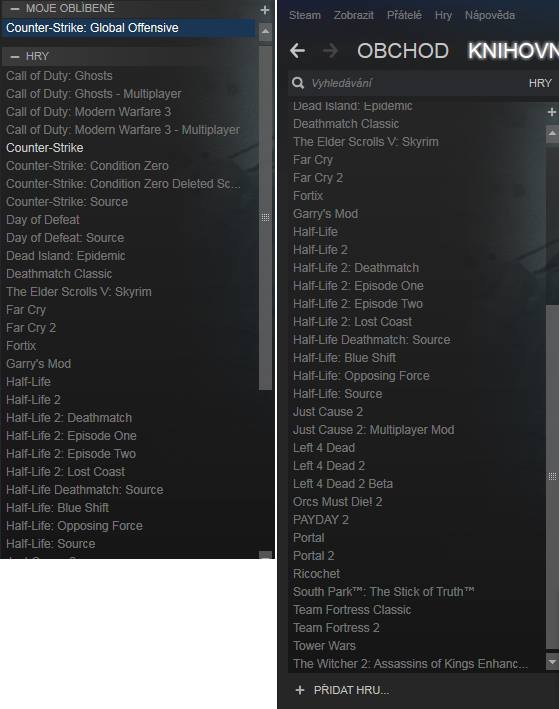559x709 pixels.
Task: Click the forward navigation arrow
Action: [331, 51]
